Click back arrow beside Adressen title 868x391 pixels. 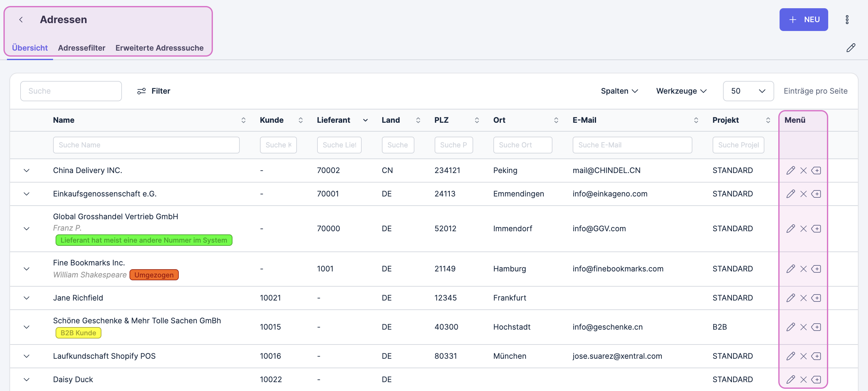(x=21, y=20)
